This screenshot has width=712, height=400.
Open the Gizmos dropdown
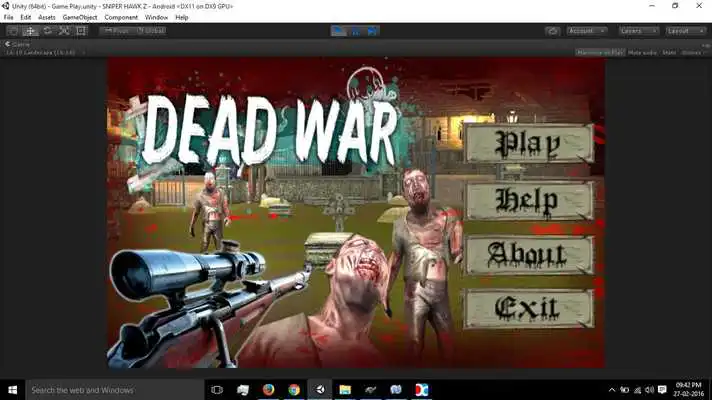coord(693,53)
